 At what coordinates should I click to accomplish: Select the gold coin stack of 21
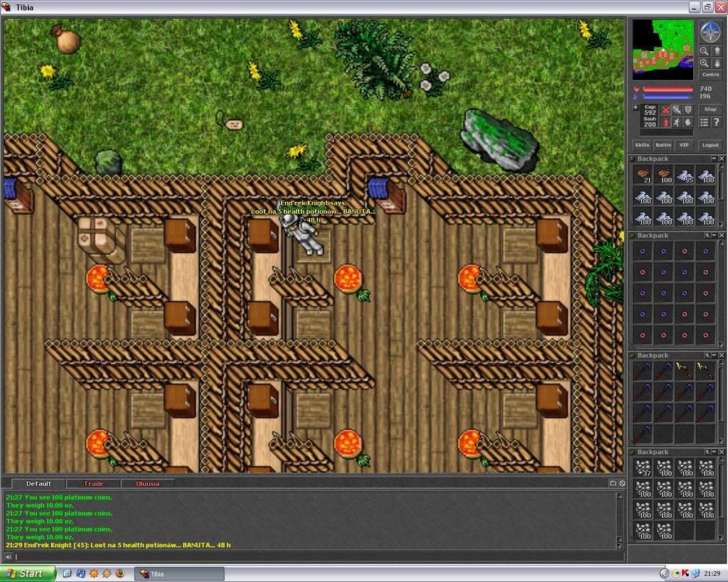click(643, 175)
